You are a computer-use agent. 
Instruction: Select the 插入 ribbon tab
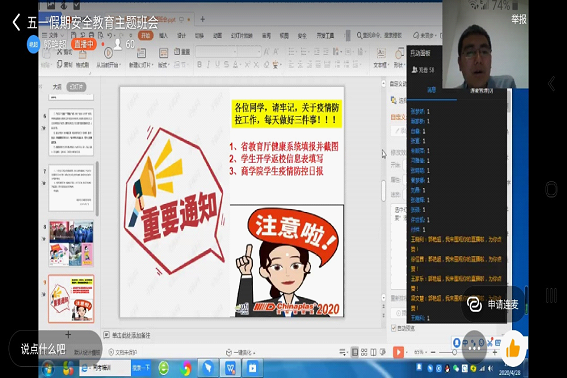163,35
